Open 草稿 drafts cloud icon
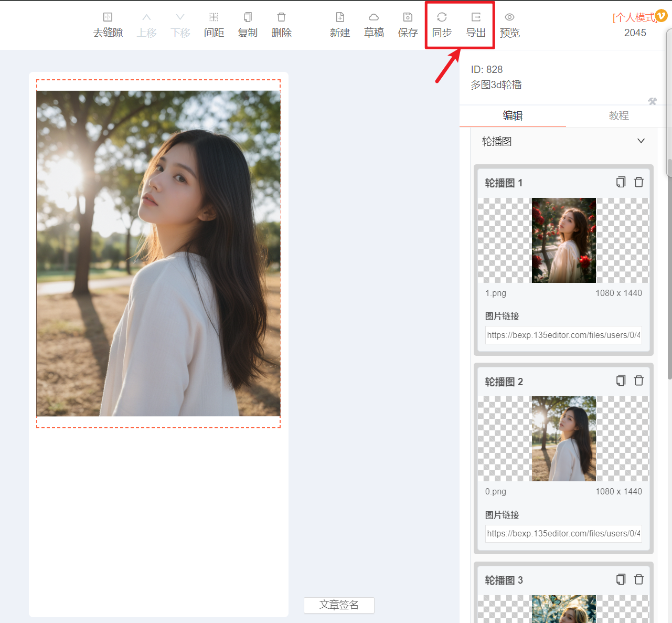Image resolution: width=672 pixels, height=623 pixels. coord(374,17)
